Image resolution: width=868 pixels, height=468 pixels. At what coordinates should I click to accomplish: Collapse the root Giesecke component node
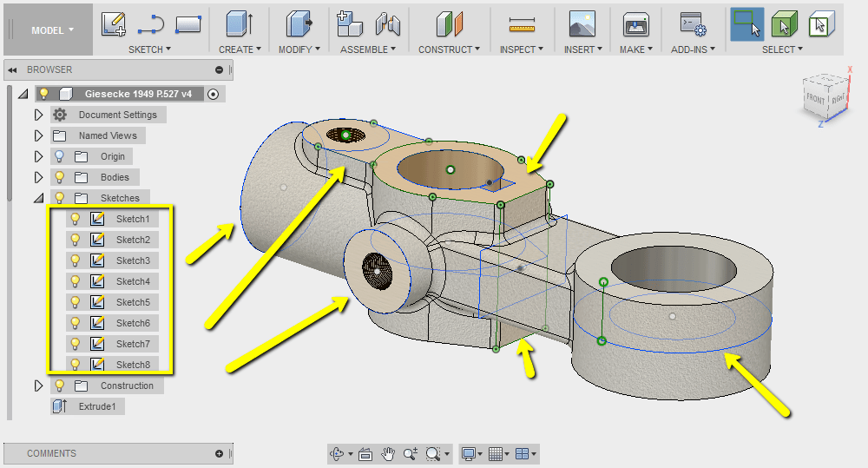point(23,94)
